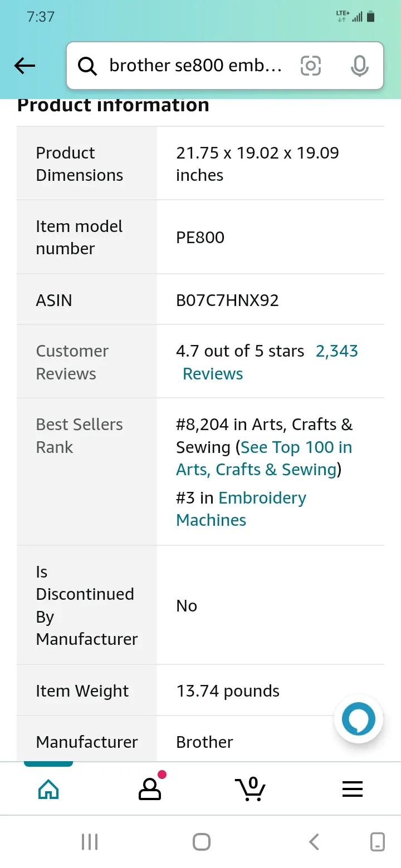Select the ASIN value B07C7HNX92
The height and width of the screenshot is (868, 401).
pos(227,300)
